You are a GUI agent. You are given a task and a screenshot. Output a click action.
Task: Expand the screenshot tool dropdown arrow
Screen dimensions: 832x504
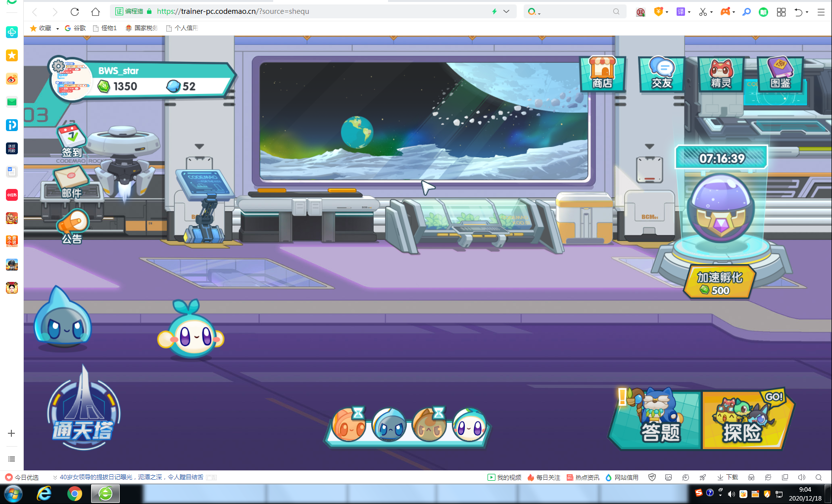click(712, 12)
